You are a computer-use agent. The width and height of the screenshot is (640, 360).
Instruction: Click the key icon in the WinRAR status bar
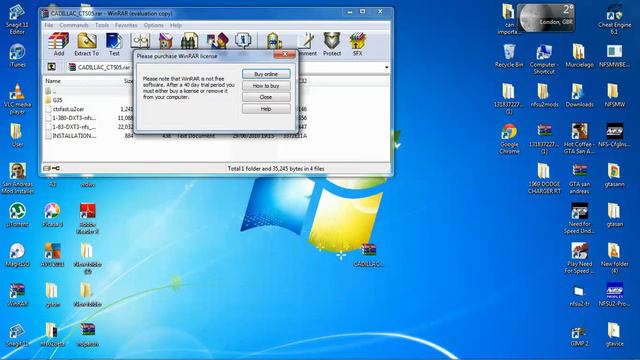(56, 168)
